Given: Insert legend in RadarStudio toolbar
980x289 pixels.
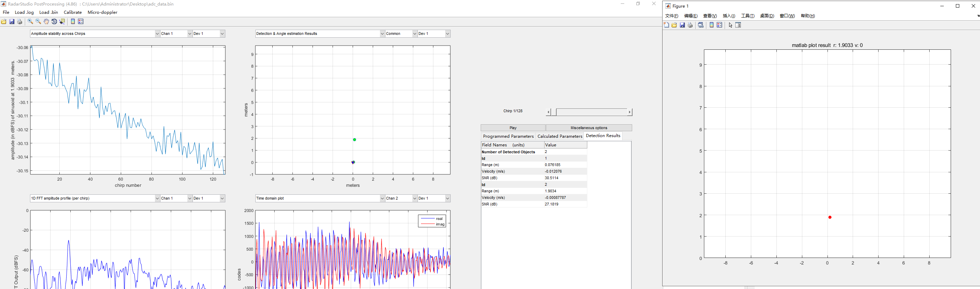Looking at the screenshot, I should click(x=81, y=22).
